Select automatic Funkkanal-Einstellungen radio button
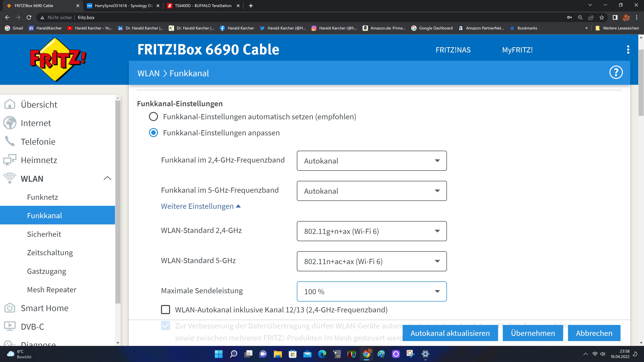Screen dimensions: 644x362 click(x=153, y=117)
